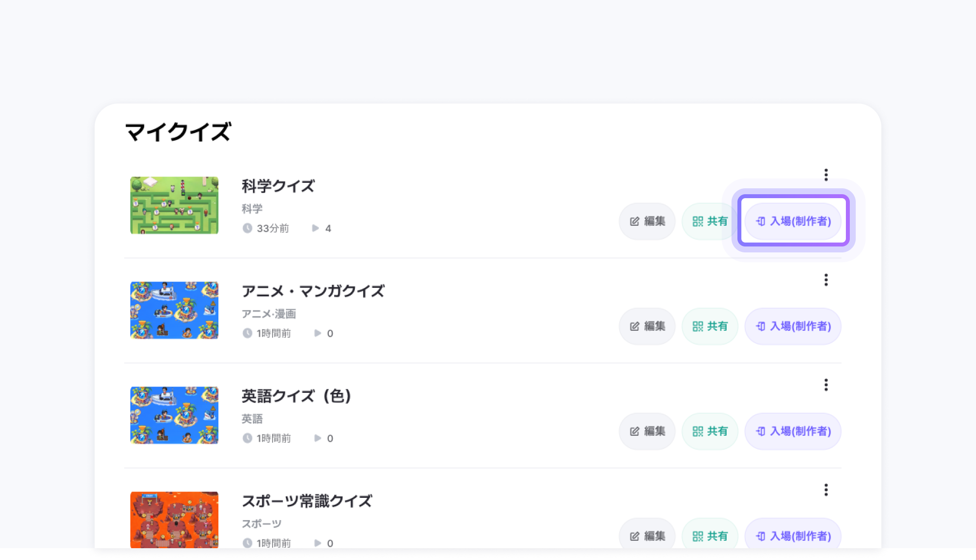
Task: Click the clock icon next to 33分前
Action: tap(247, 228)
